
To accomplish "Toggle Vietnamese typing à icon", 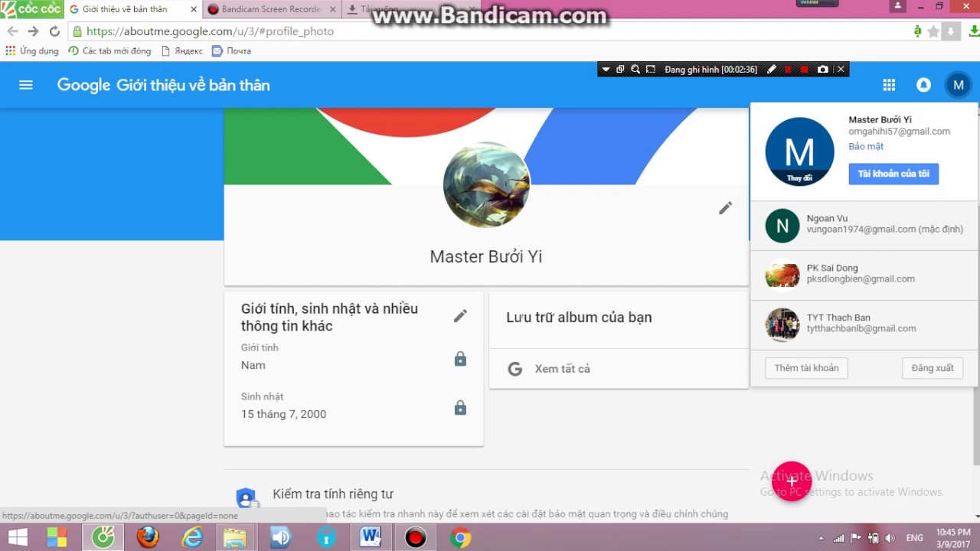I will click(x=917, y=31).
